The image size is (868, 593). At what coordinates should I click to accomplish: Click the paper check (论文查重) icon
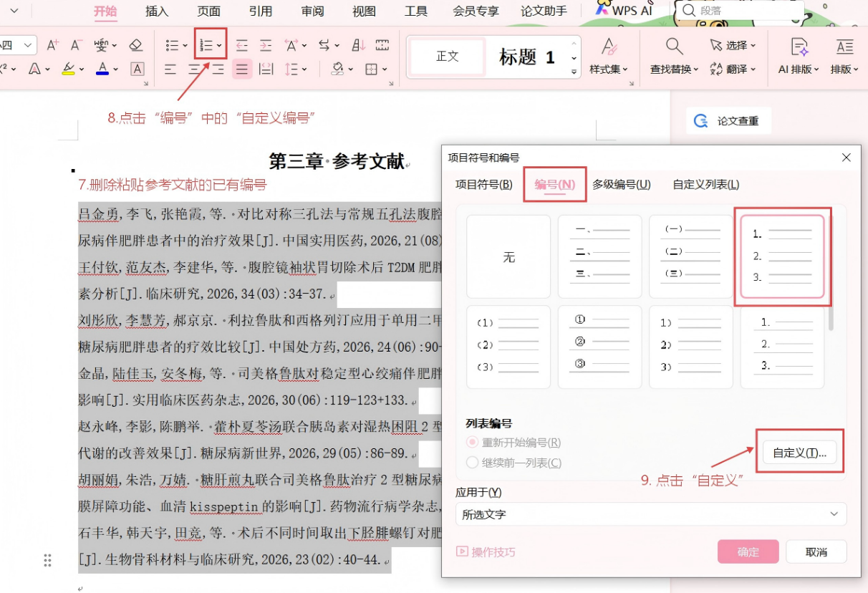pos(701,121)
